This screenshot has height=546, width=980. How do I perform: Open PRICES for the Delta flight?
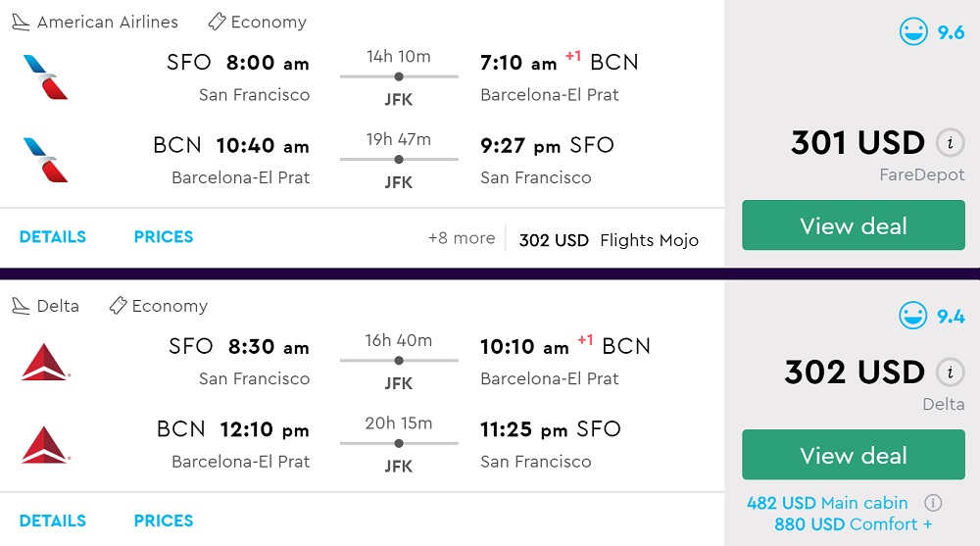tap(164, 521)
